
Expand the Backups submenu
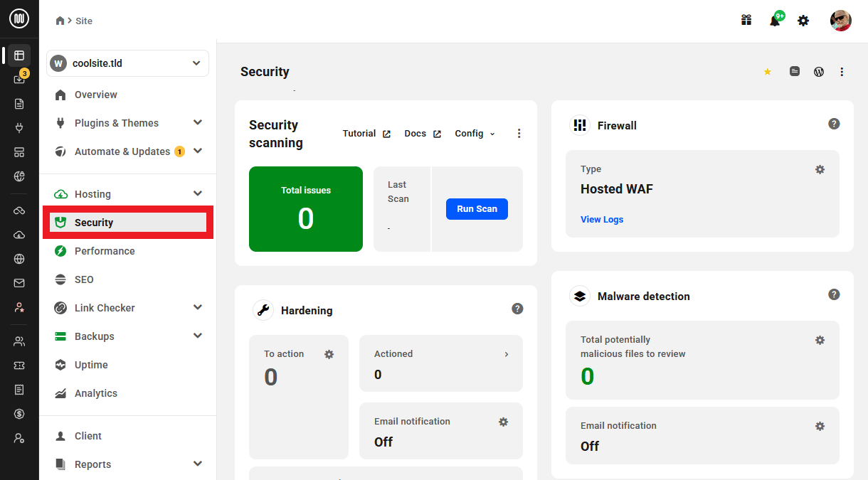tap(198, 336)
